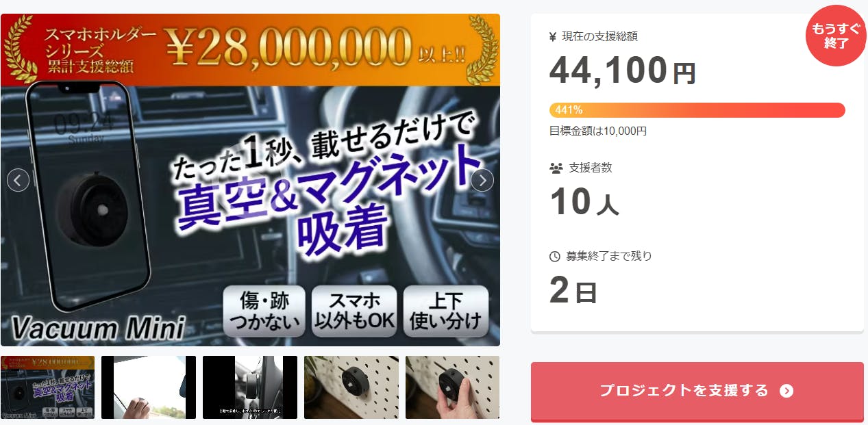Screen dimensions: 868x425
Task: Select the third thumbnail with dark car interior
Action: [250, 387]
